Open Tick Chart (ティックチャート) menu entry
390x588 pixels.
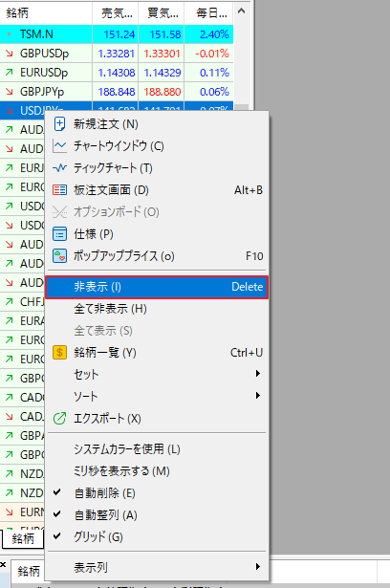[157, 168]
